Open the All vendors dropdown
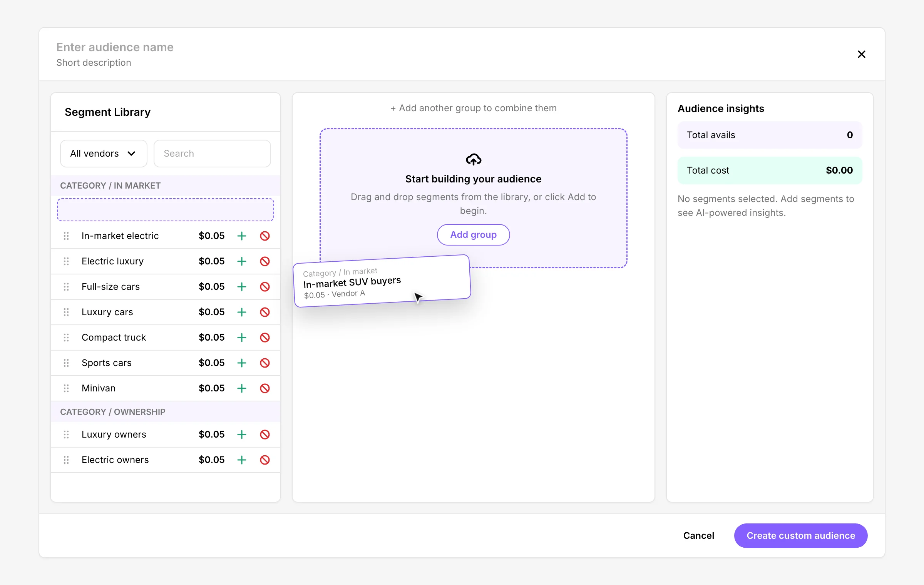 coord(104,154)
